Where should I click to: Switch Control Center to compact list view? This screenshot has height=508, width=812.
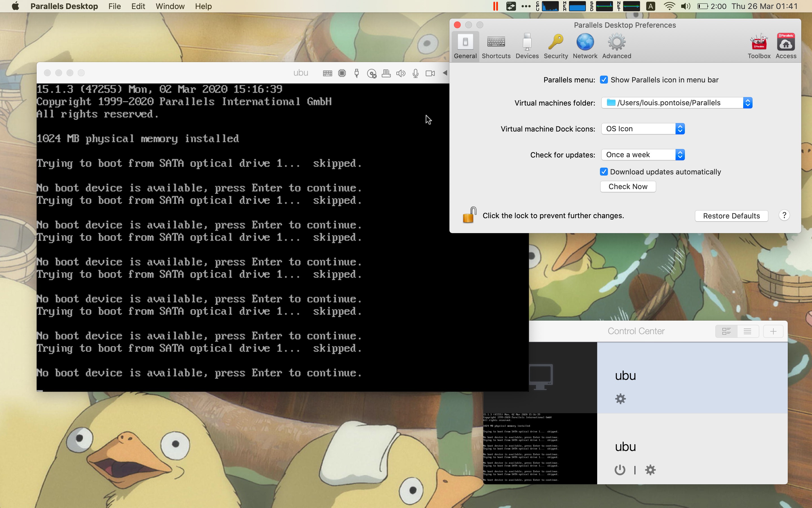748,331
